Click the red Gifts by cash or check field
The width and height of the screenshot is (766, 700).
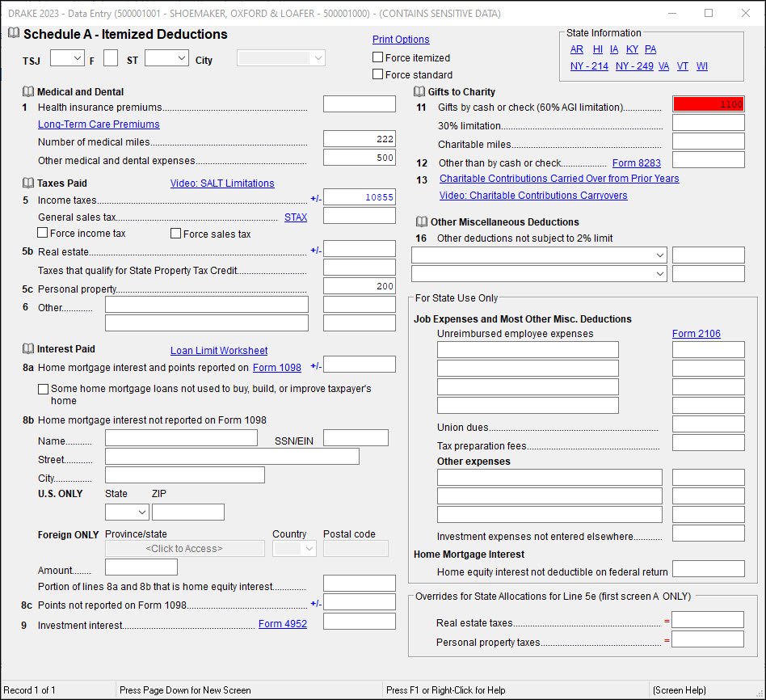709,103
